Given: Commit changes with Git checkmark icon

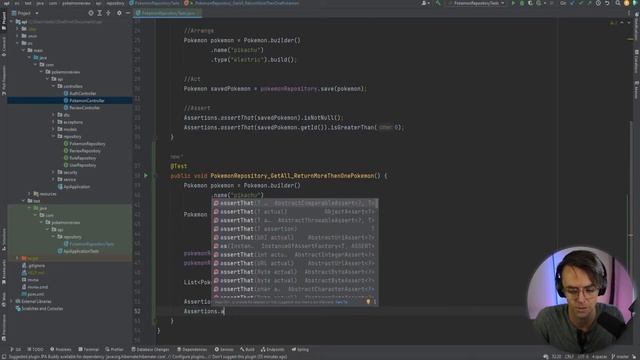Looking at the screenshot, I should click(x=581, y=3).
